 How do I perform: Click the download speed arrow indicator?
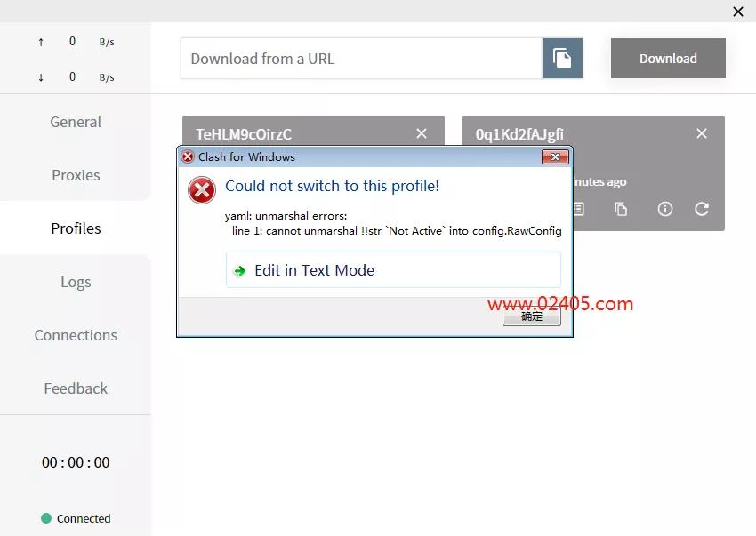tap(41, 77)
